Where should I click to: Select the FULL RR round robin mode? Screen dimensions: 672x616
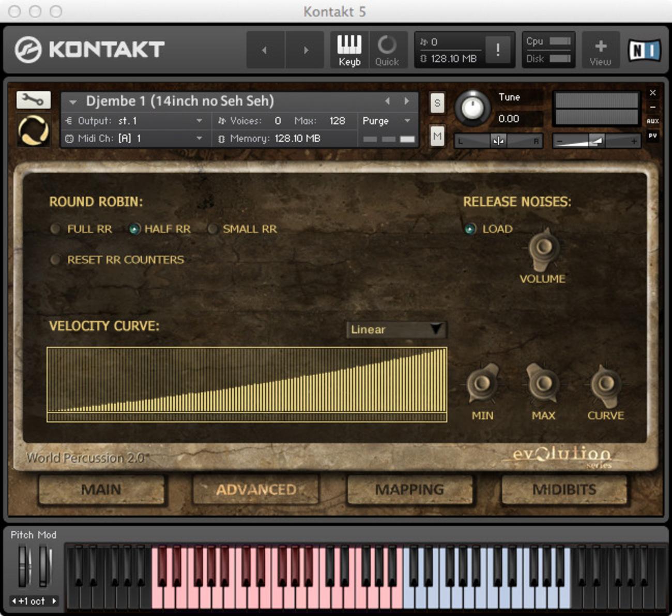tap(55, 229)
